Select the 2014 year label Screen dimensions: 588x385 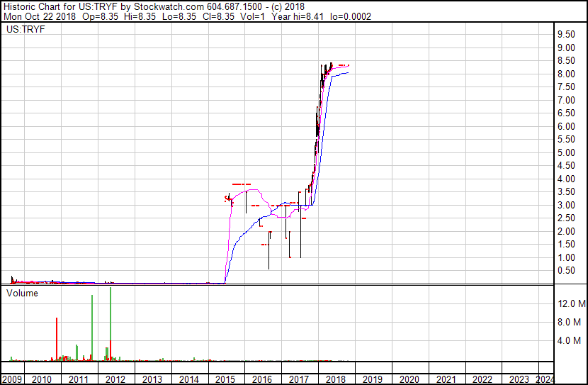pyautogui.click(x=188, y=379)
